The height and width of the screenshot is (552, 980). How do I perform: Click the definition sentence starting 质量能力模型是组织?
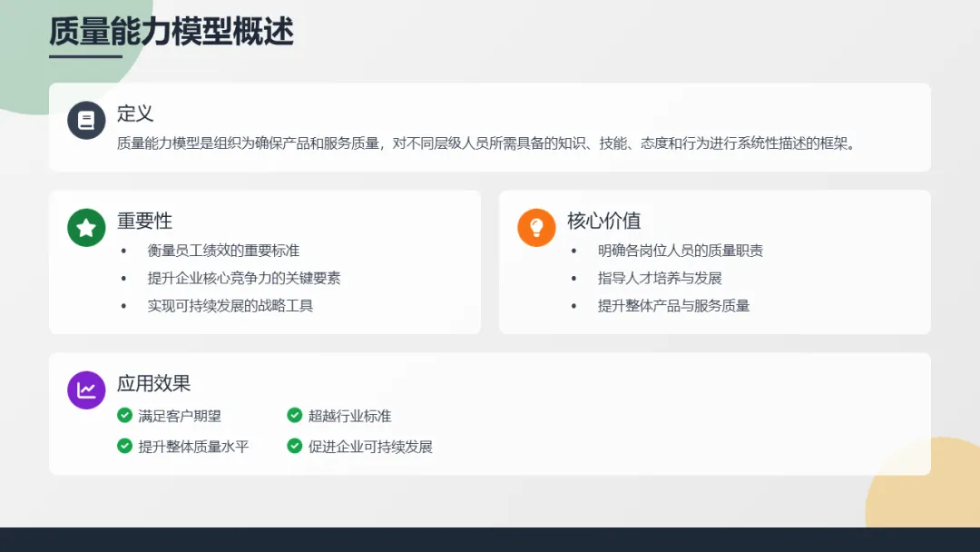(486, 143)
